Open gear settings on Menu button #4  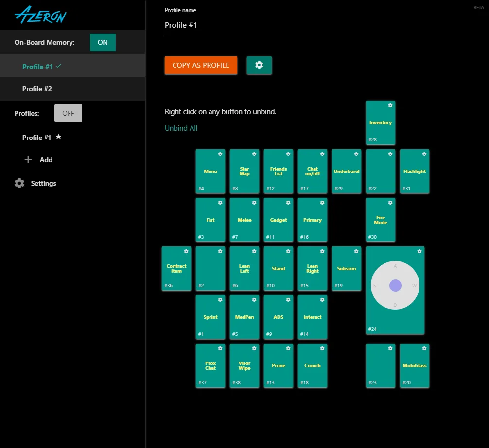220,154
